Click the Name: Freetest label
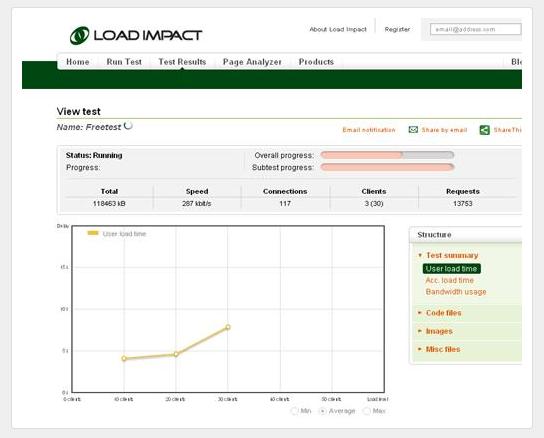 click(89, 127)
